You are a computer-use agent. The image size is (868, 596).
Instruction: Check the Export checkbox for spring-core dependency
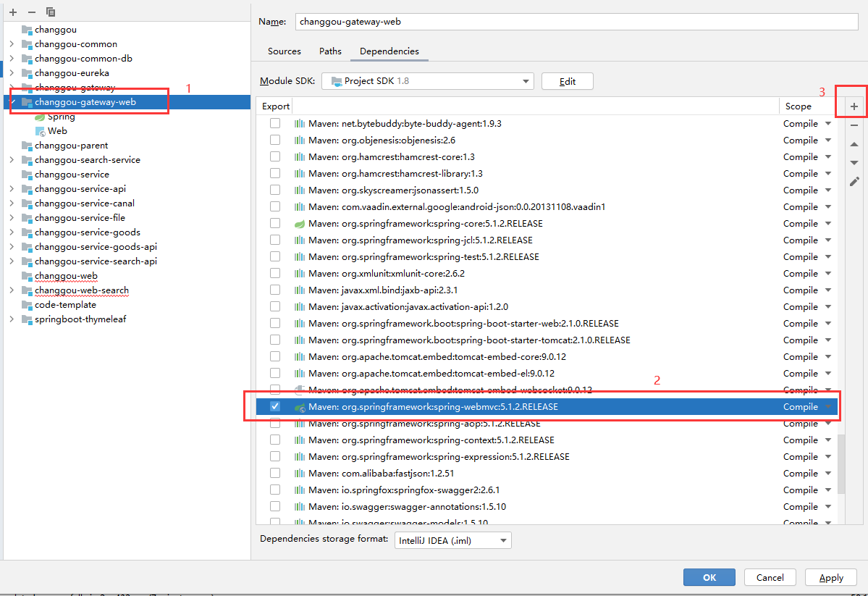(275, 223)
